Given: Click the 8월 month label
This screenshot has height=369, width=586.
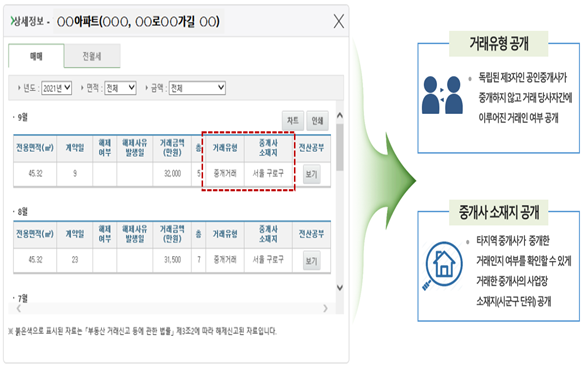Looking at the screenshot, I should (22, 212).
